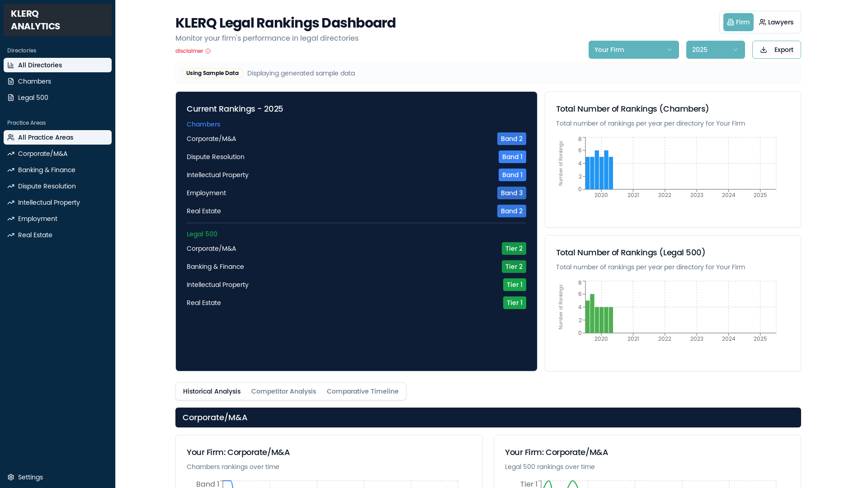
Task: Click the Export button
Action: point(776,50)
